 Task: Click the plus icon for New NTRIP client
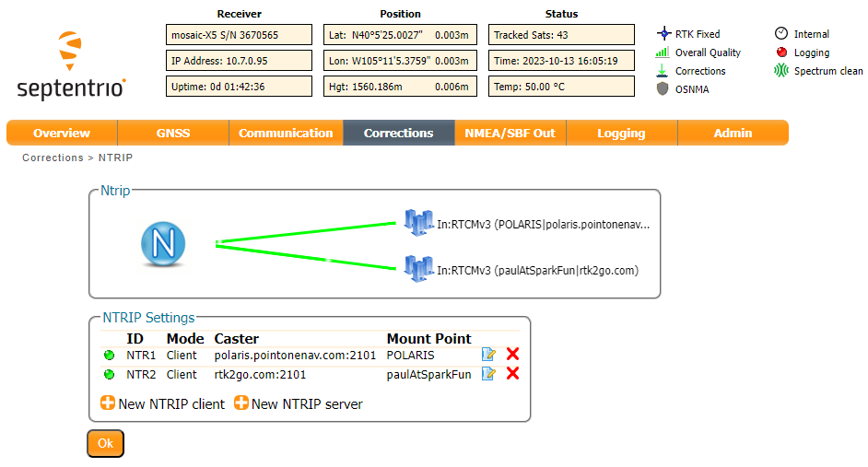click(108, 403)
